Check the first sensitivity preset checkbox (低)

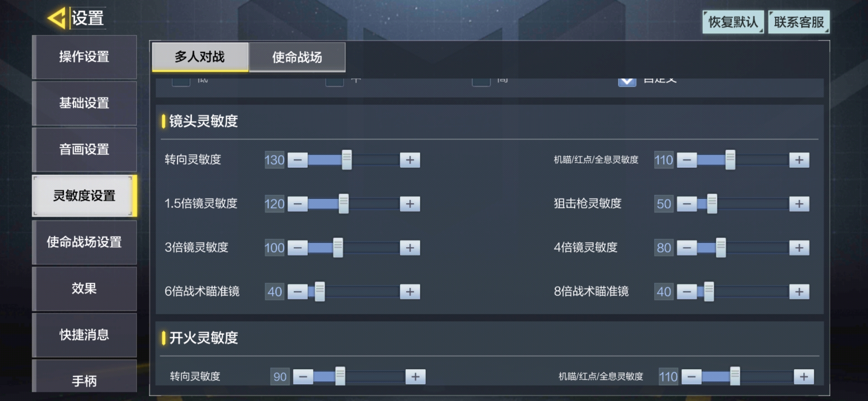click(x=181, y=82)
